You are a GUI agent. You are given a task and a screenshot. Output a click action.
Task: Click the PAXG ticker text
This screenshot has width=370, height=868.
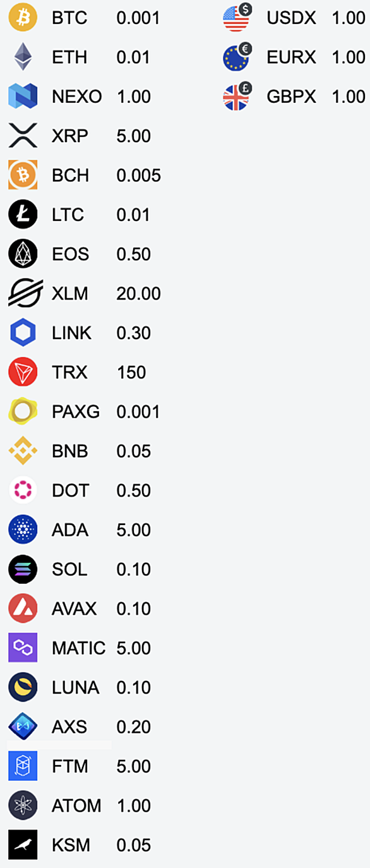(76, 412)
